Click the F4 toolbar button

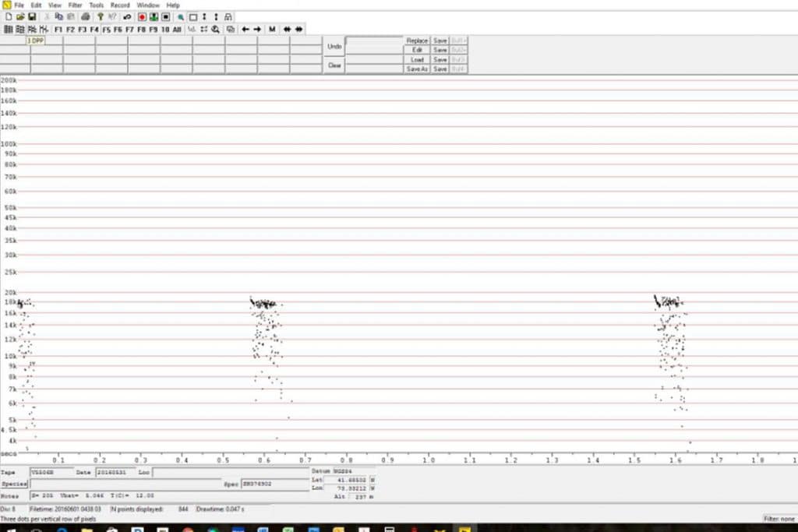pos(94,30)
